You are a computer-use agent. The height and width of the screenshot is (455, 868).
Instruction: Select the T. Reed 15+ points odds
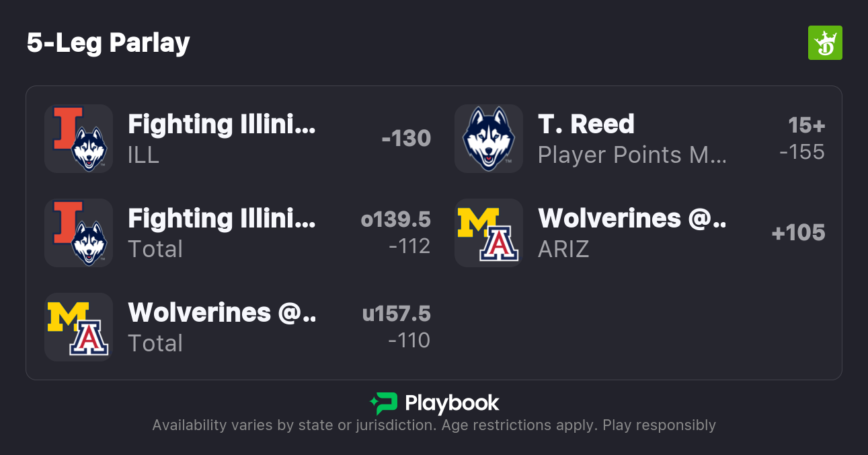[x=802, y=139]
